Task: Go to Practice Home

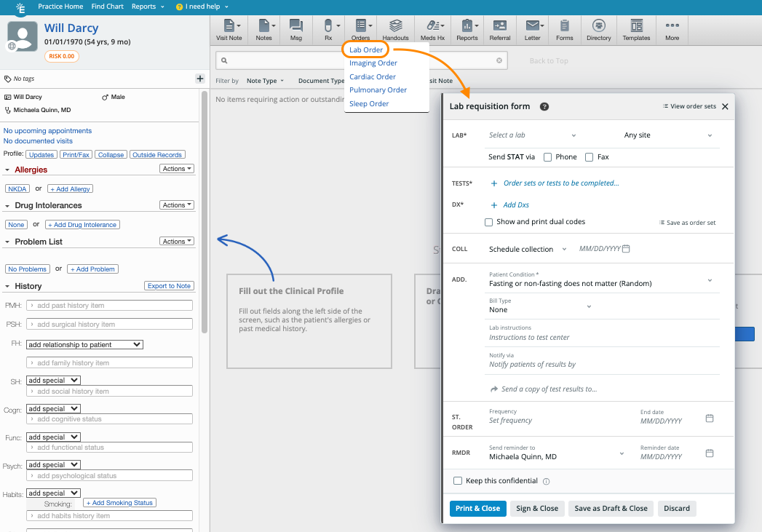Action: tap(60, 7)
